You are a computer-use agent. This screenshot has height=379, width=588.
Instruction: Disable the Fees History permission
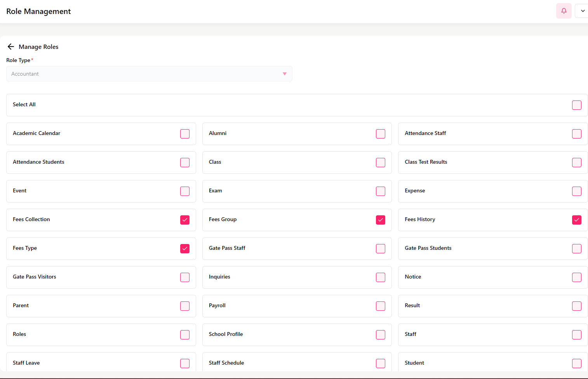coord(576,220)
